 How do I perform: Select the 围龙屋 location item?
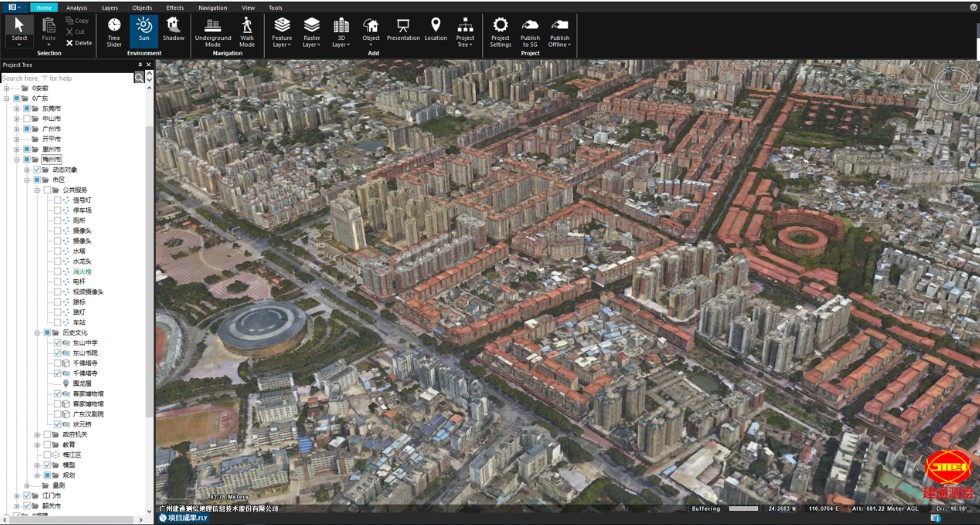point(82,384)
